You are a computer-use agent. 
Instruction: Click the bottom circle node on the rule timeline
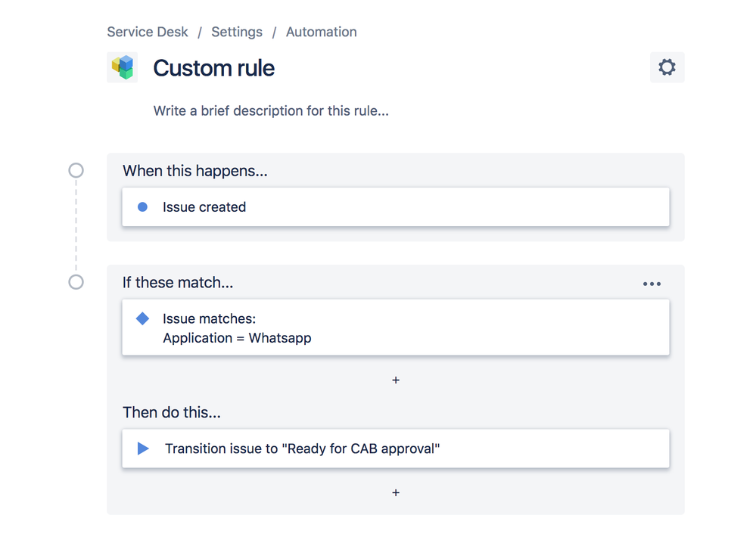[76, 282]
